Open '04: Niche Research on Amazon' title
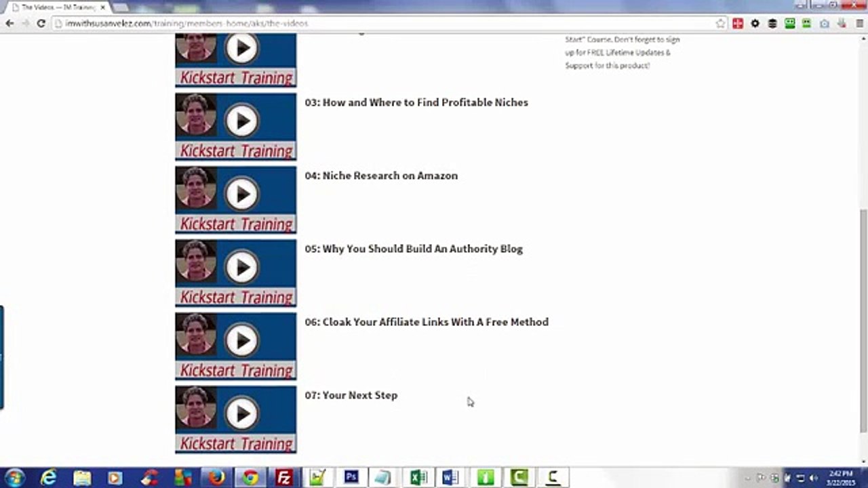 (381, 176)
